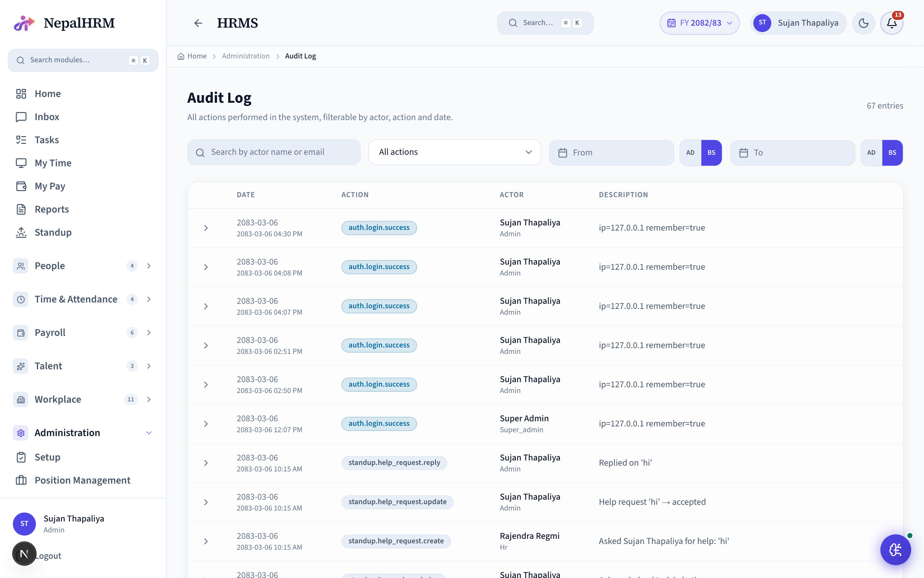Viewport: 924px width, 578px height.
Task: Click the standup.help_request.update action tag
Action: [x=397, y=502]
